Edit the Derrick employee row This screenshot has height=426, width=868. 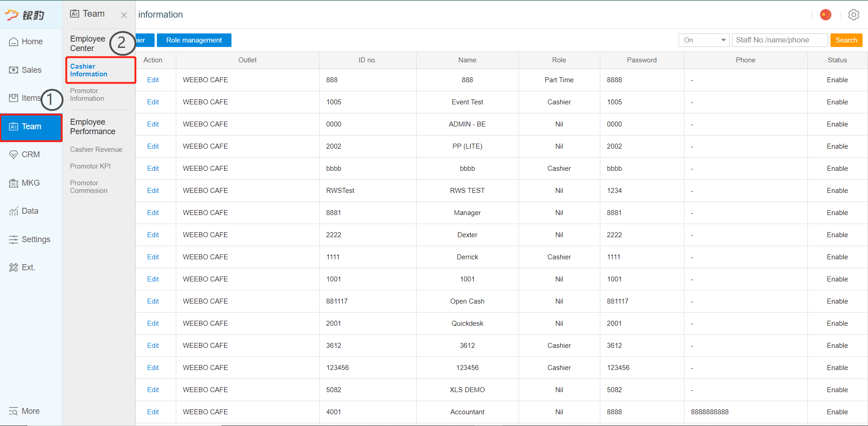[153, 257]
